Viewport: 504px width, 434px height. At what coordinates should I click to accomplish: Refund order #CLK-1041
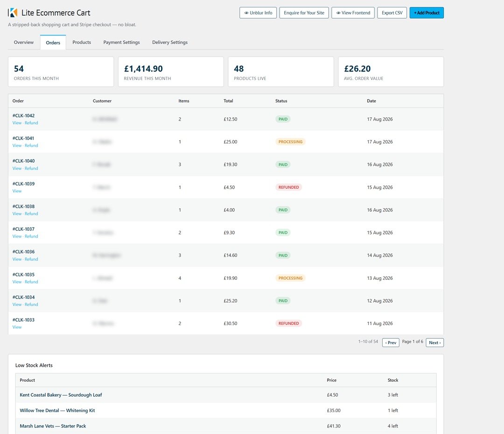pos(31,145)
